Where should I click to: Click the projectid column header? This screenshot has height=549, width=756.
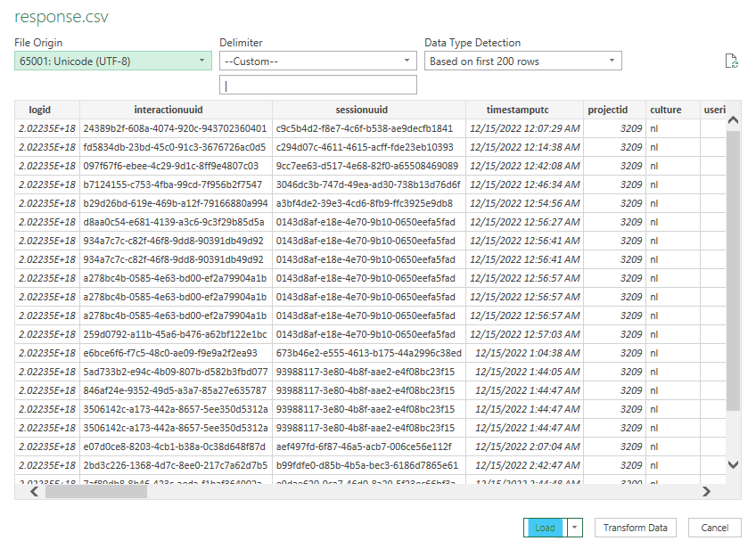(x=608, y=110)
